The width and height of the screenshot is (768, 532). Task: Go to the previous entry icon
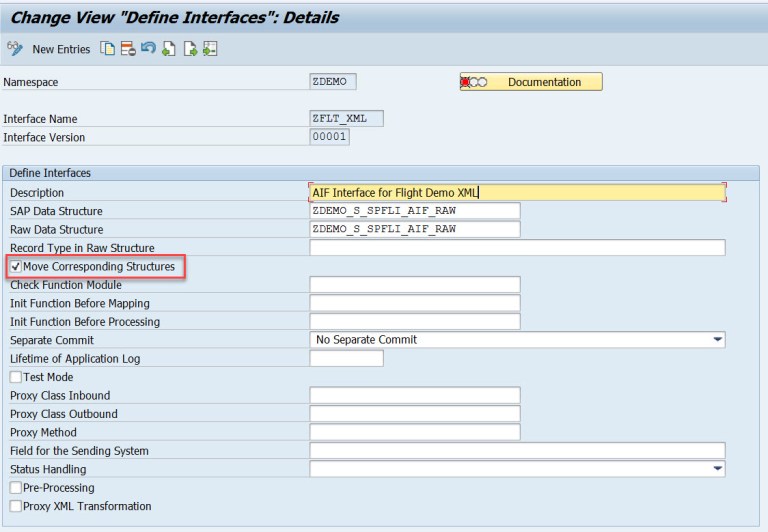click(x=168, y=49)
